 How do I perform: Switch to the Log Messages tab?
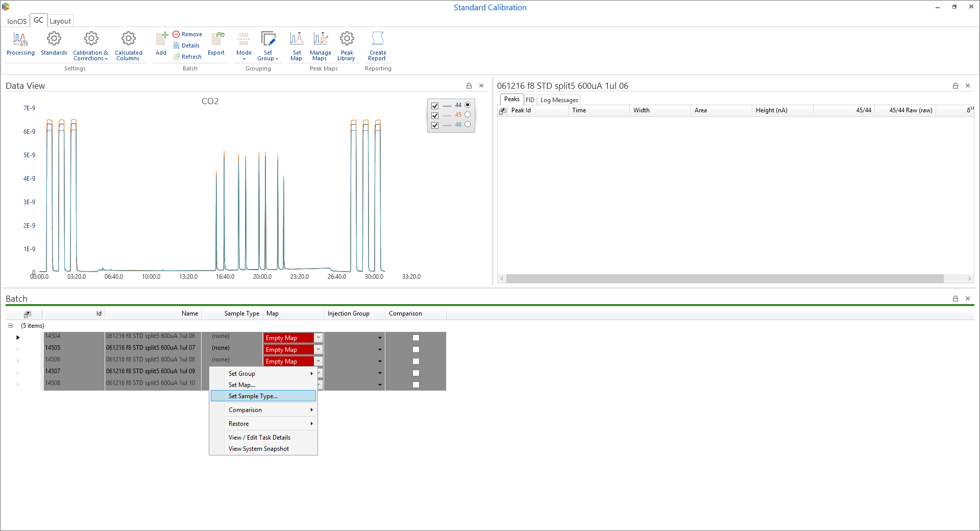click(x=559, y=100)
